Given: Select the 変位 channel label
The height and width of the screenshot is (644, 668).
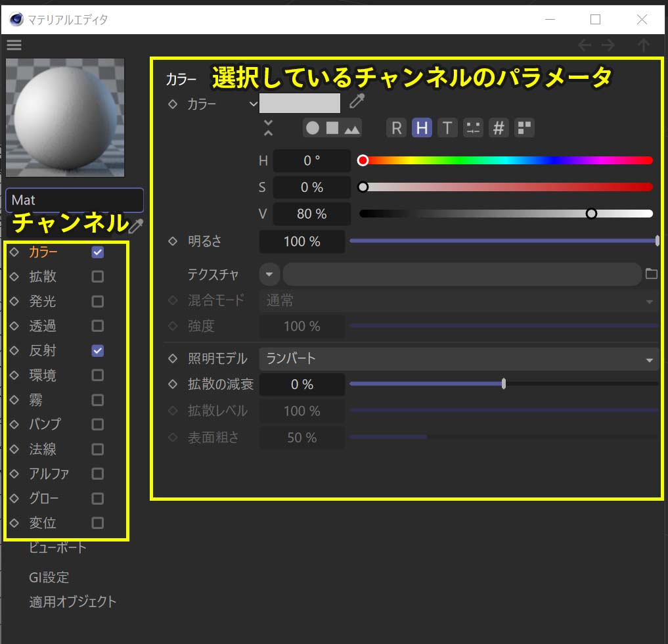Looking at the screenshot, I should pyautogui.click(x=43, y=523).
